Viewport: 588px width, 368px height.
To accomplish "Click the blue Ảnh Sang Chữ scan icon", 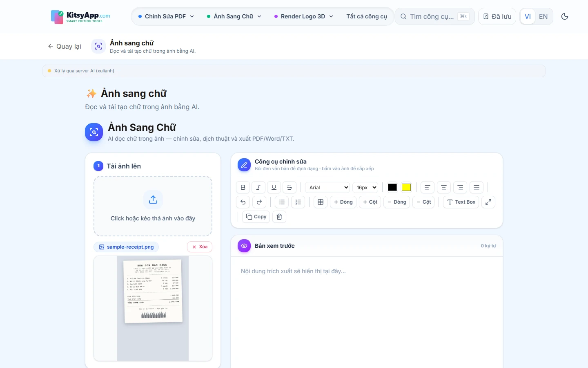I will (x=94, y=132).
